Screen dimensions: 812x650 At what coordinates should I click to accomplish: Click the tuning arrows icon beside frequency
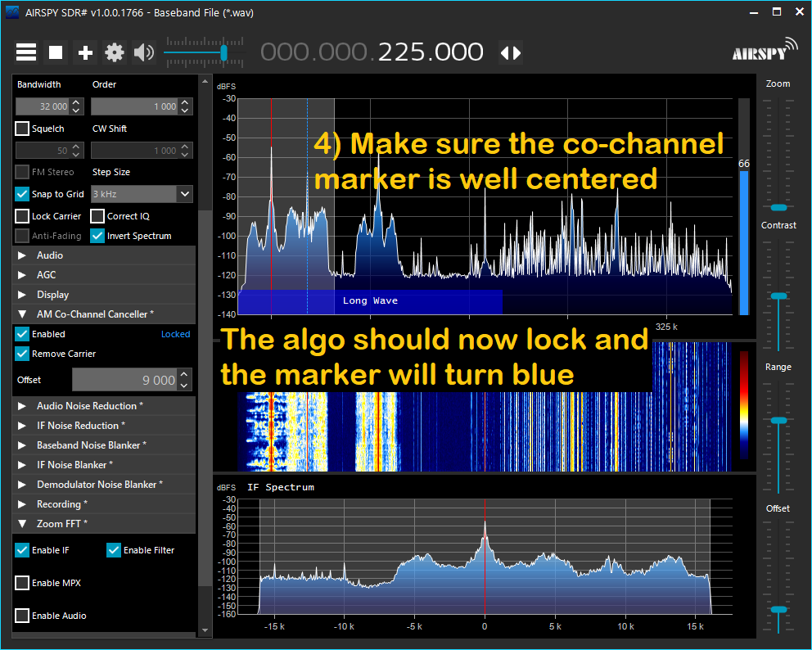[511, 53]
